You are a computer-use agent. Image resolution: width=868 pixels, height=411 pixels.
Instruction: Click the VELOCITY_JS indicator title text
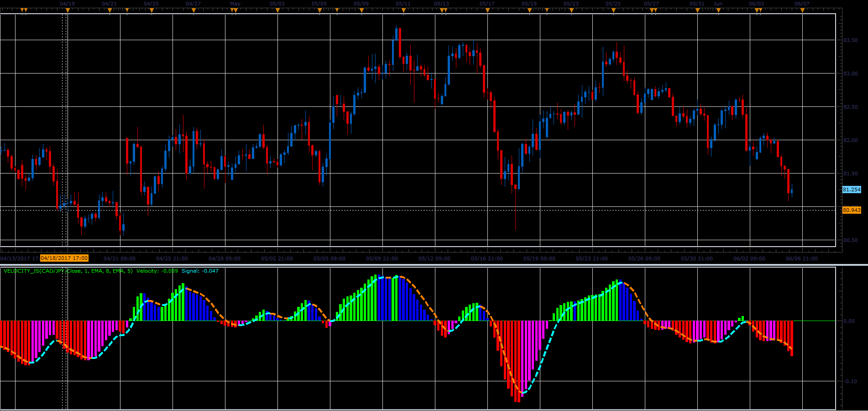coord(68,271)
